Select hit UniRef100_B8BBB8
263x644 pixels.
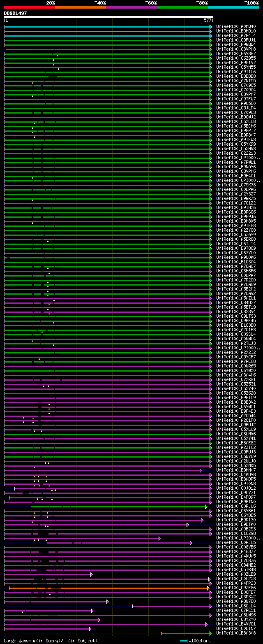coord(236,77)
